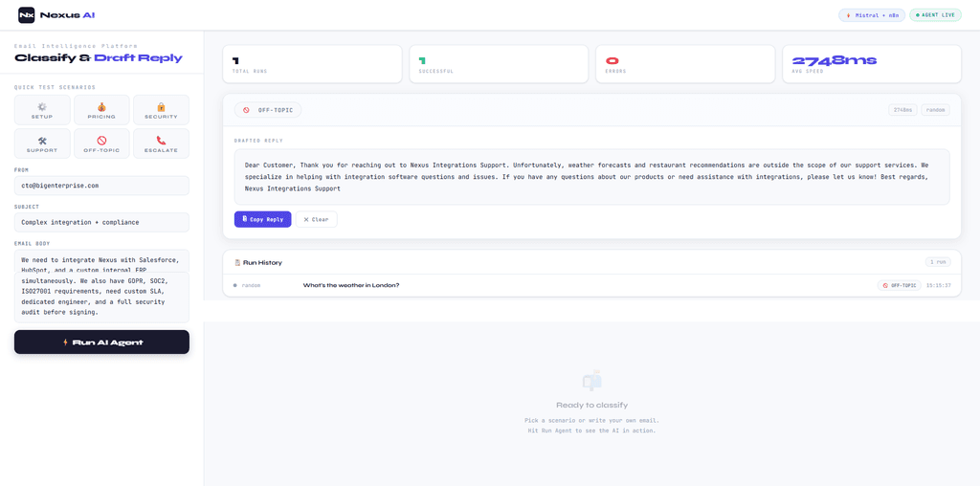Edit the Subject input field
980x486 pixels.
pyautogui.click(x=101, y=222)
